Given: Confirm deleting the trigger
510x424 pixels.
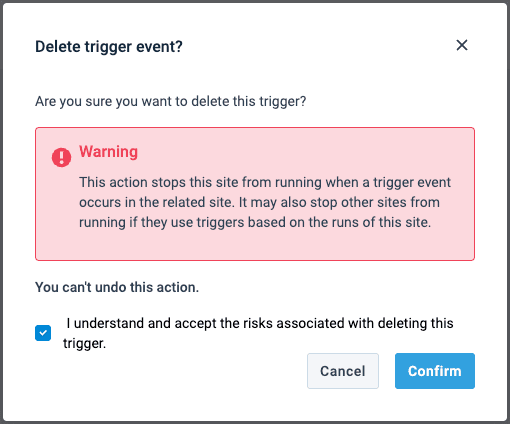Looking at the screenshot, I should (x=435, y=371).
